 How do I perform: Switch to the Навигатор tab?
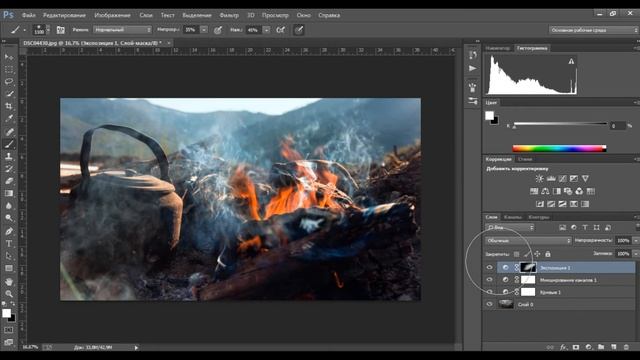[498, 48]
